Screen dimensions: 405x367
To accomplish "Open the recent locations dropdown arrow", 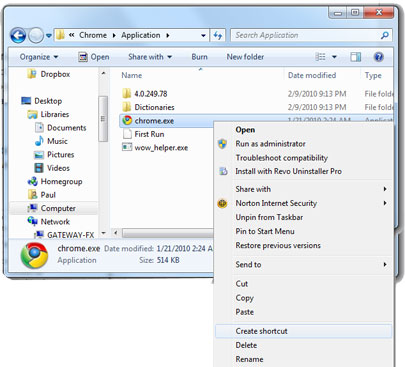I will click(x=49, y=36).
